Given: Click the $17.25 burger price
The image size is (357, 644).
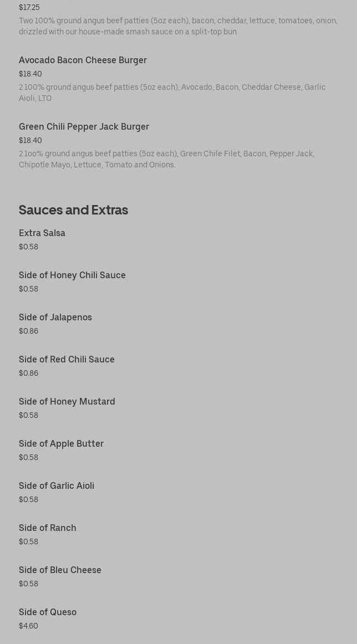Looking at the screenshot, I should (x=29, y=7).
